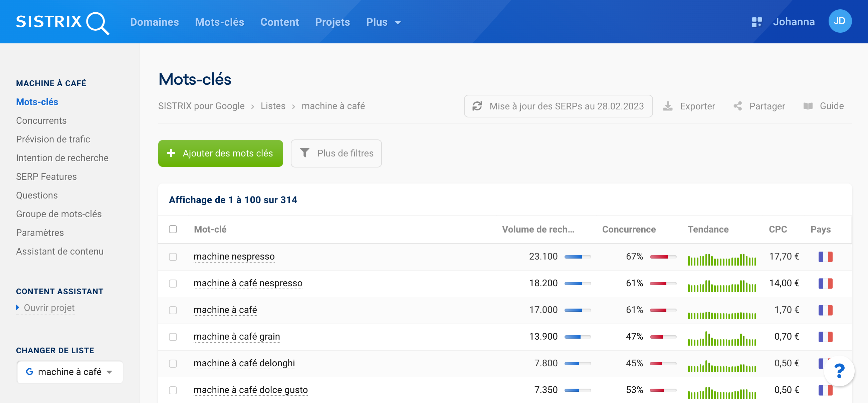Open trend chart for machine à café delonghi
The height and width of the screenshot is (403, 868).
[722, 366]
